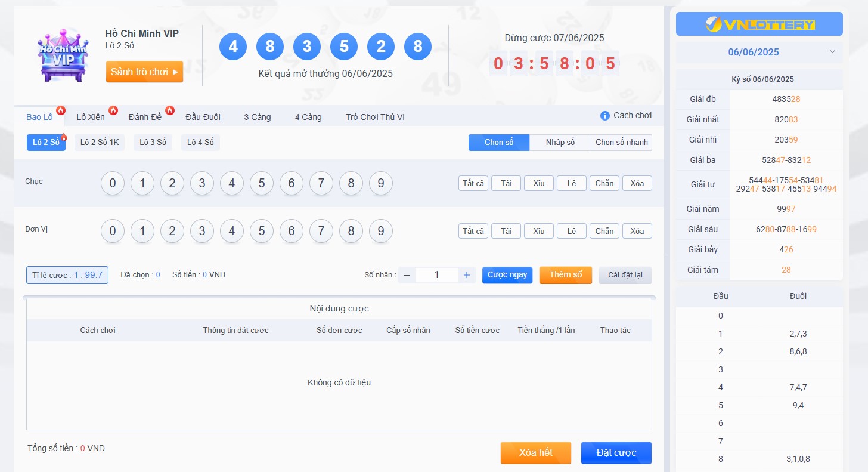Click the Giải bảy result 426
868x472 pixels.
pyautogui.click(x=786, y=249)
